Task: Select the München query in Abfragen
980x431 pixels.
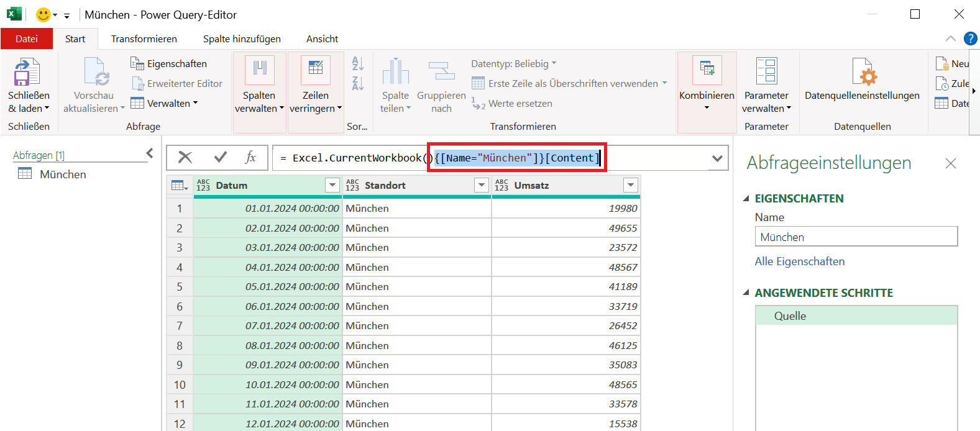Action: (63, 175)
